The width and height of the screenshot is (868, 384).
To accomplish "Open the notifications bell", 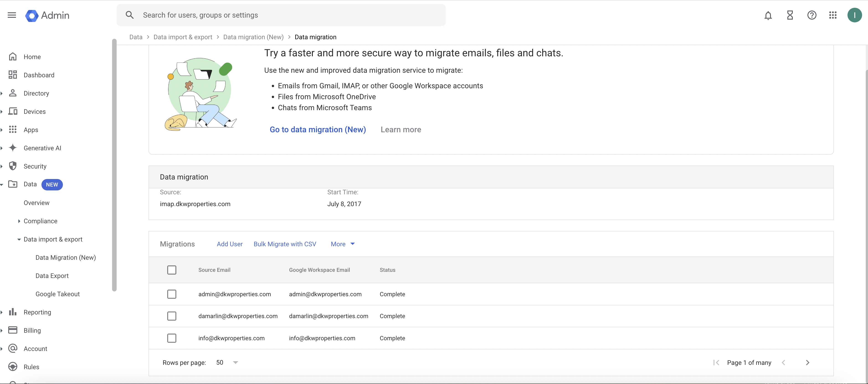I will pos(768,15).
